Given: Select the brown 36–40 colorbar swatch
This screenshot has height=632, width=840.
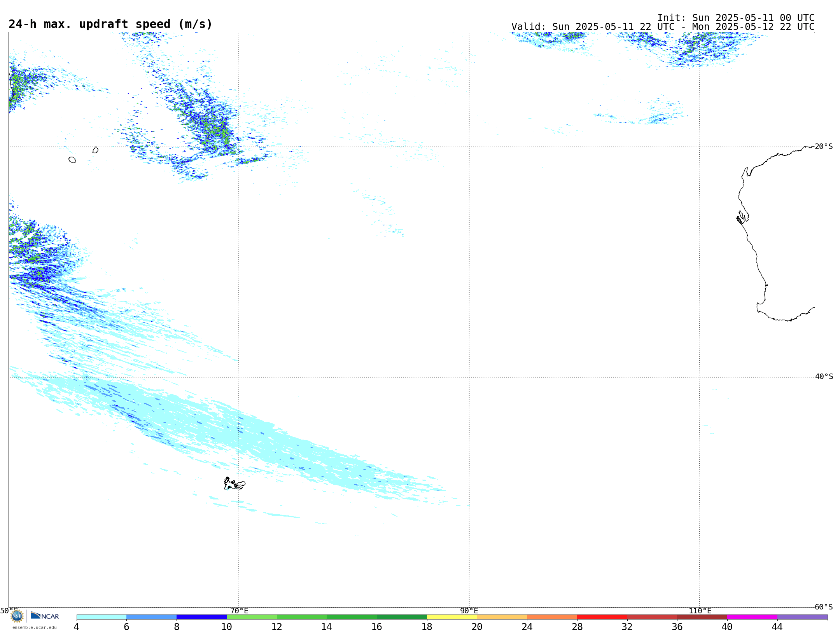Looking at the screenshot, I should (x=702, y=617).
